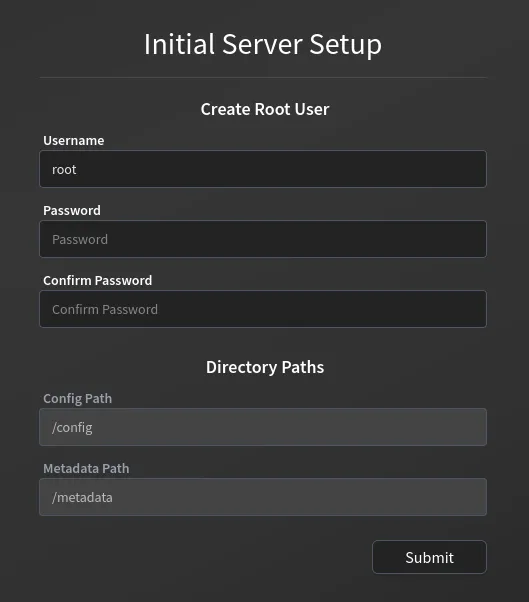The width and height of the screenshot is (529, 602).
Task: Focus the Password input field
Action: [x=263, y=239]
